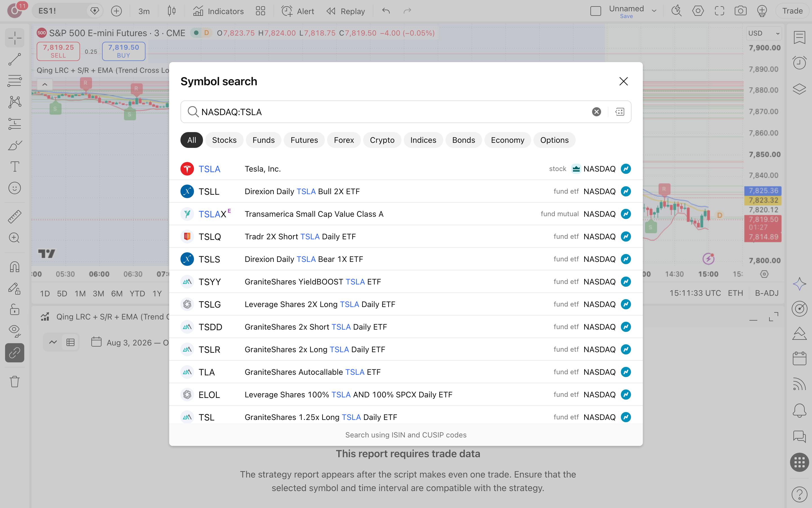Image resolution: width=812 pixels, height=508 pixels.
Task: Select the All filter chip
Action: (192, 140)
